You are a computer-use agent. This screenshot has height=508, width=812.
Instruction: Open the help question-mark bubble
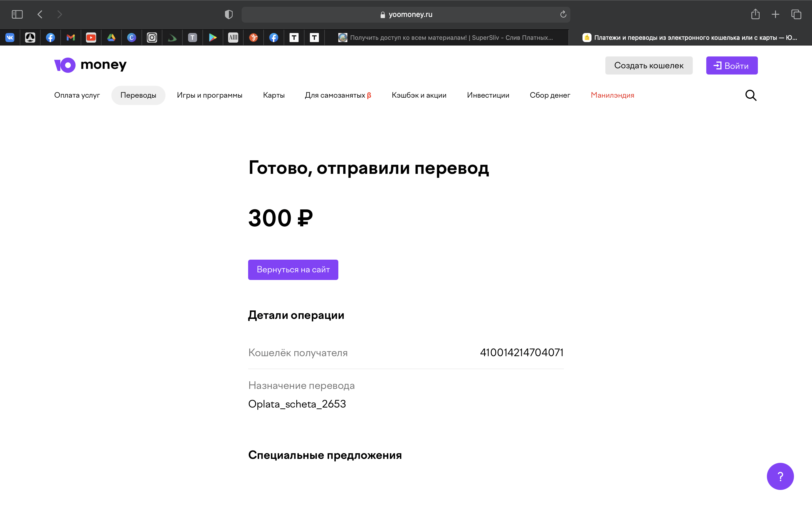780,476
